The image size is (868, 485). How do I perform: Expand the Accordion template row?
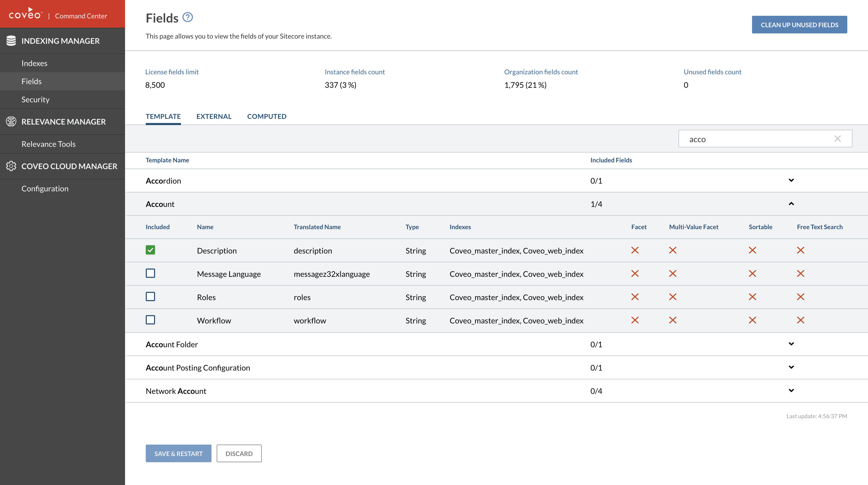[791, 180]
